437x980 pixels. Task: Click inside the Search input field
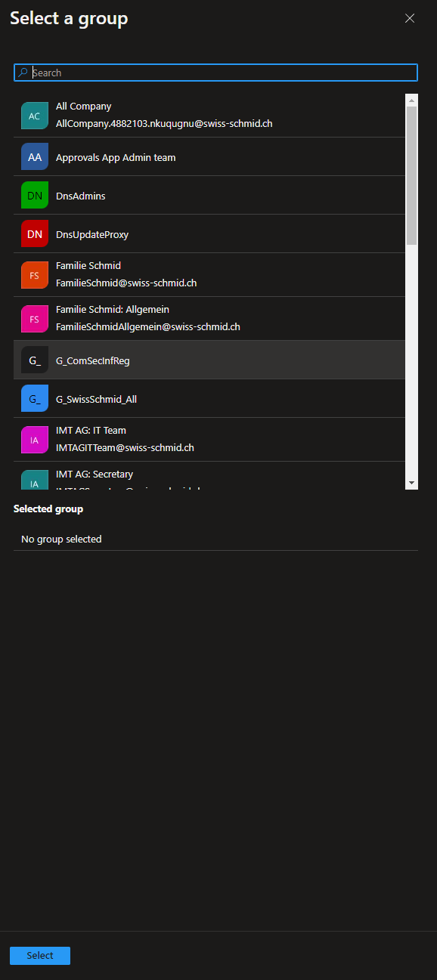pyautogui.click(x=215, y=73)
